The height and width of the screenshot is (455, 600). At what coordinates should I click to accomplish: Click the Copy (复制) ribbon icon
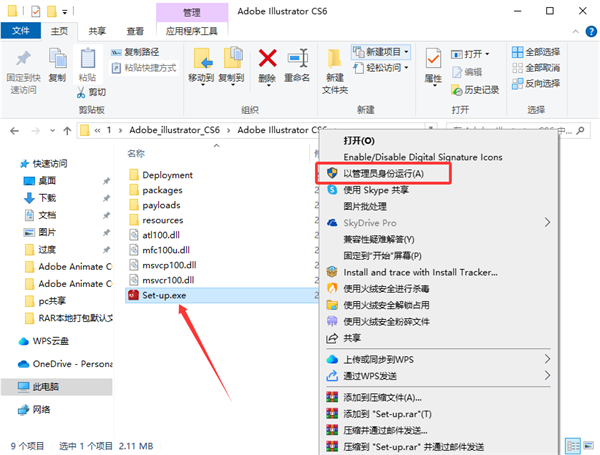click(x=57, y=65)
